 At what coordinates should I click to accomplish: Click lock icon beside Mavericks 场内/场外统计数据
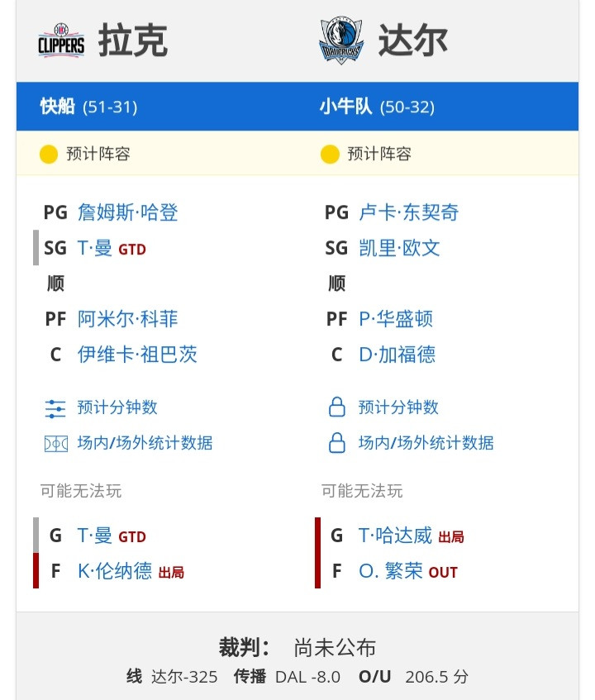337,443
